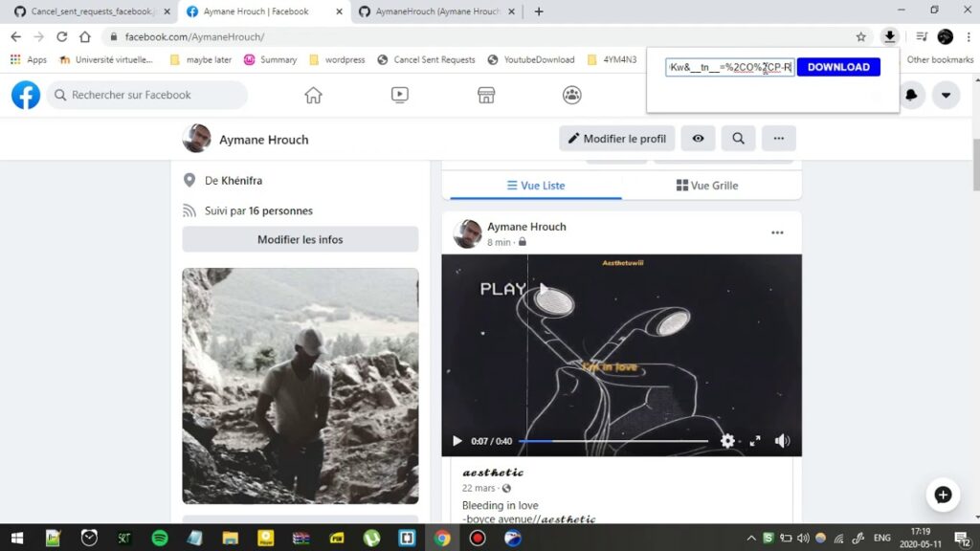Click the page vertical scrollbar thumb
Image resolution: width=980 pixels, height=551 pixels.
(976, 165)
